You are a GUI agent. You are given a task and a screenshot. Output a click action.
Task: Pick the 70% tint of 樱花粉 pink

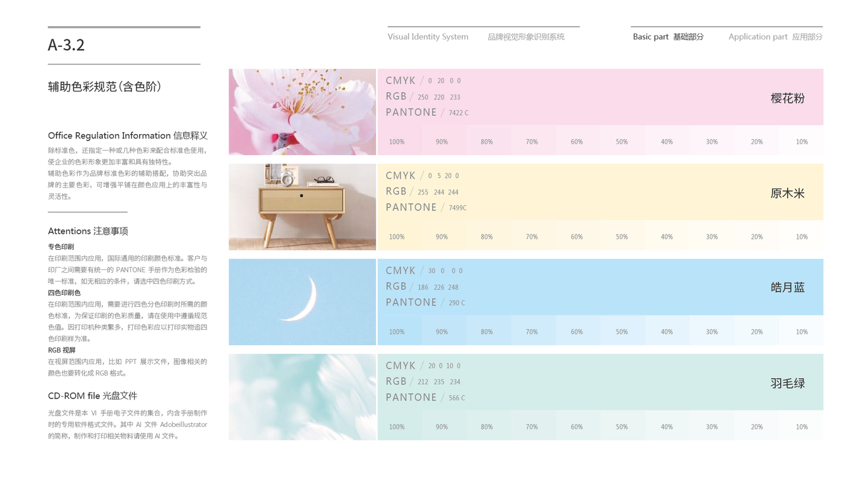click(534, 140)
